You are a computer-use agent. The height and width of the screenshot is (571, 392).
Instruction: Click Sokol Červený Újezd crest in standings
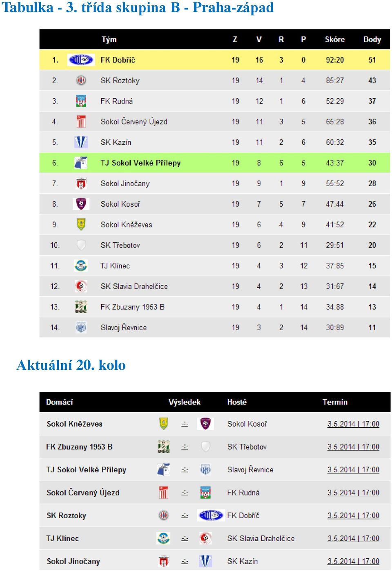81,122
